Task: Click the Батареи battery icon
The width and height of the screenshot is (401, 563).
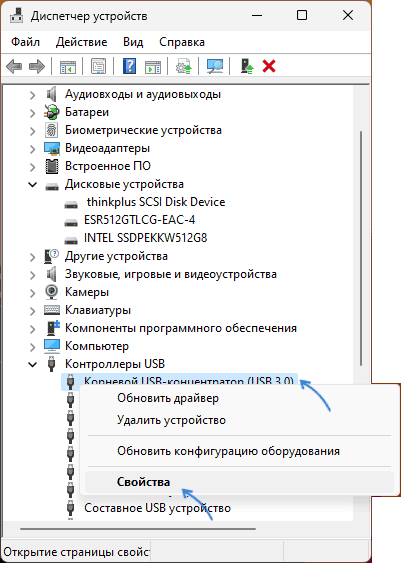Action: point(52,112)
